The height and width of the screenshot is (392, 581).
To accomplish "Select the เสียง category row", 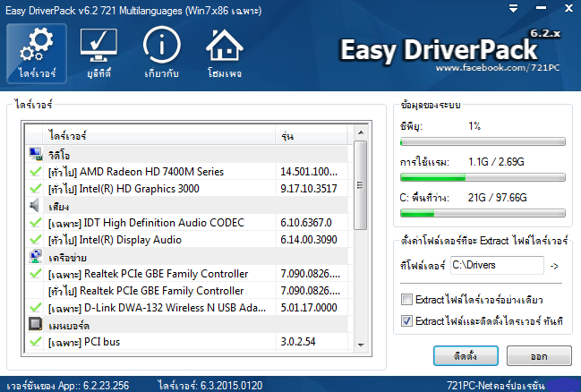I will point(187,206).
